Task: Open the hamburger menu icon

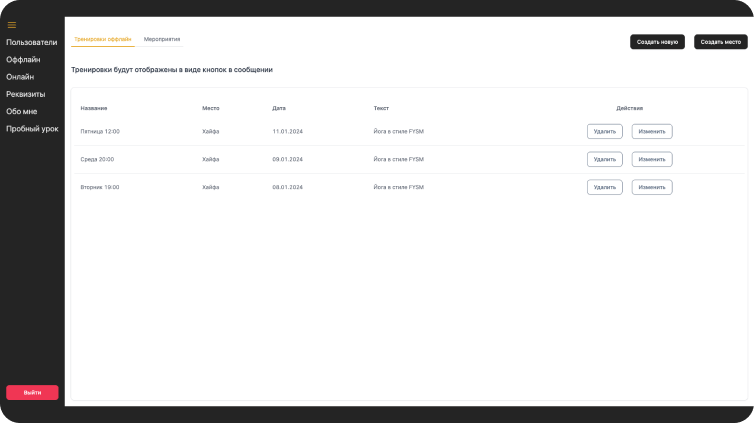Action: click(x=12, y=25)
